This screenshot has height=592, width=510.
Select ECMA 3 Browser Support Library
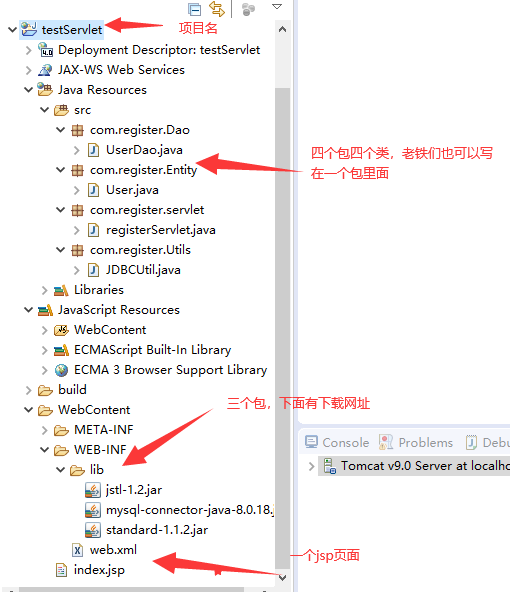pyautogui.click(x=171, y=370)
